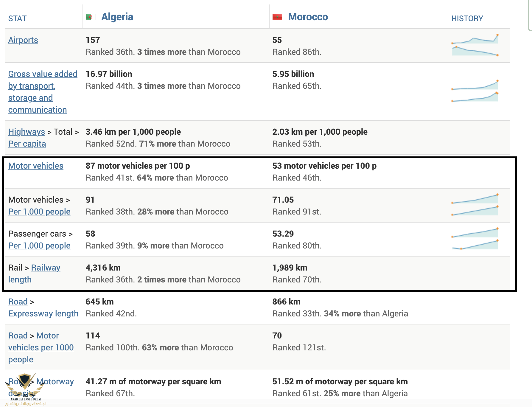Click the Motor vehicles stat link
Image resolution: width=532 pixels, height=407 pixels.
point(36,166)
